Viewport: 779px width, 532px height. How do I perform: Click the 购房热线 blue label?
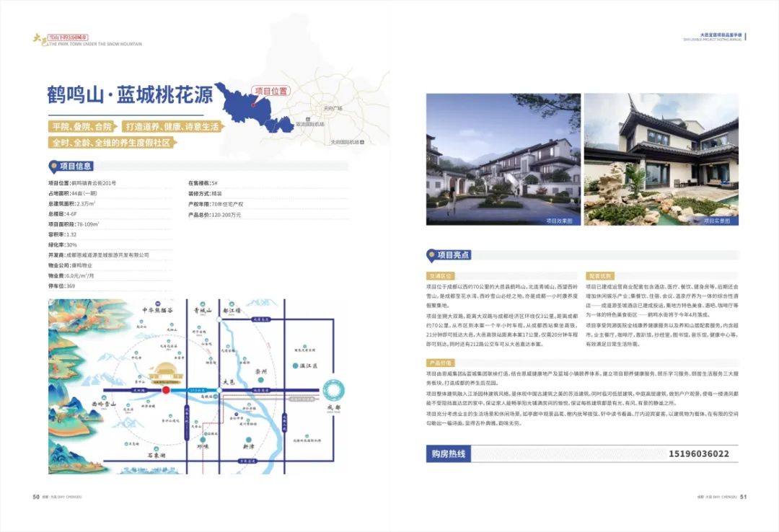449,453
